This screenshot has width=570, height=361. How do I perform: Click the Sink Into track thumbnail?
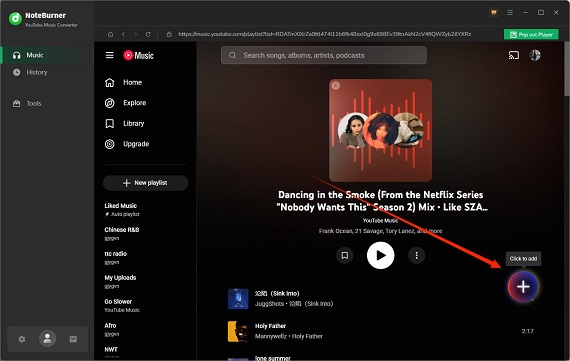238,299
